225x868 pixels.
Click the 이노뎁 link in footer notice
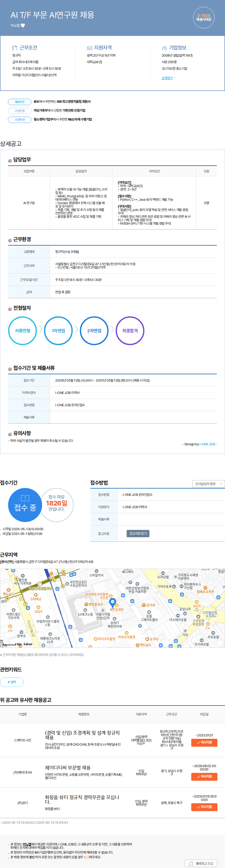(27, 844)
